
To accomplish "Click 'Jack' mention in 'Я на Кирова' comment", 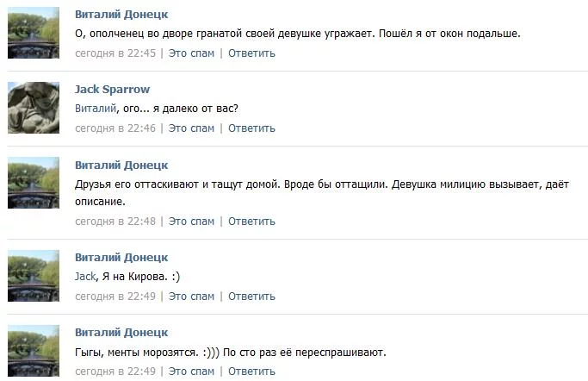I will (84, 276).
